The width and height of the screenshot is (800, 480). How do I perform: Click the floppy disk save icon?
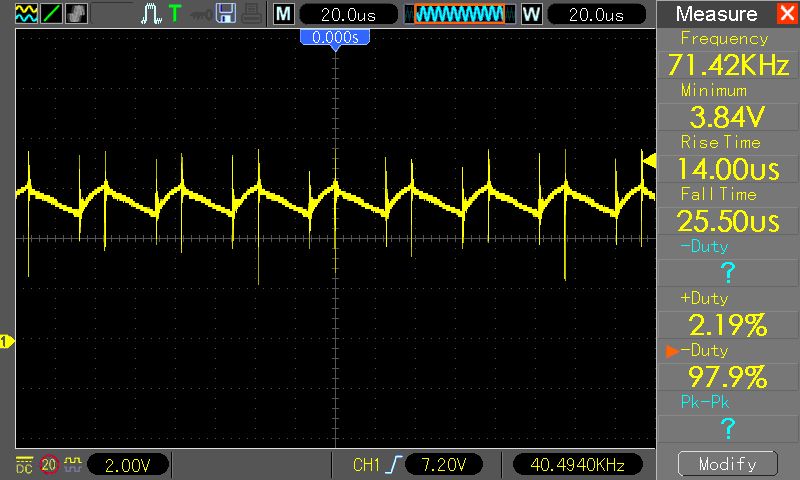tap(226, 14)
